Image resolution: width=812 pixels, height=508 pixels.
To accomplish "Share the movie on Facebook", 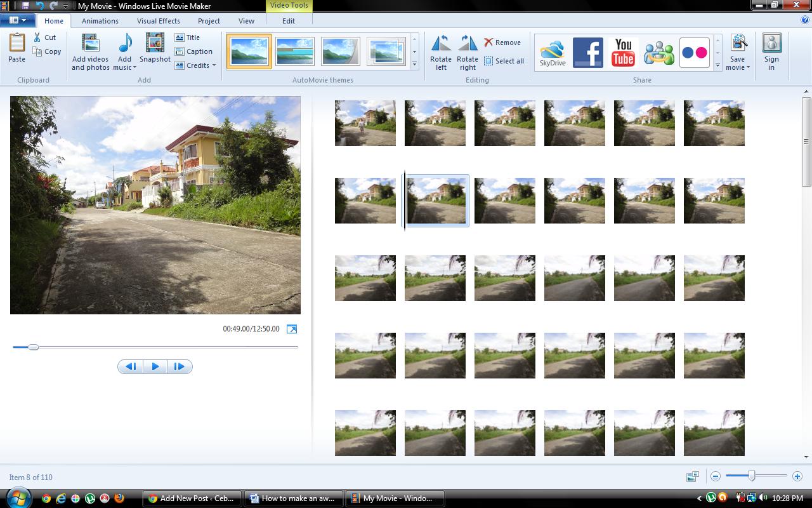I will (x=587, y=52).
